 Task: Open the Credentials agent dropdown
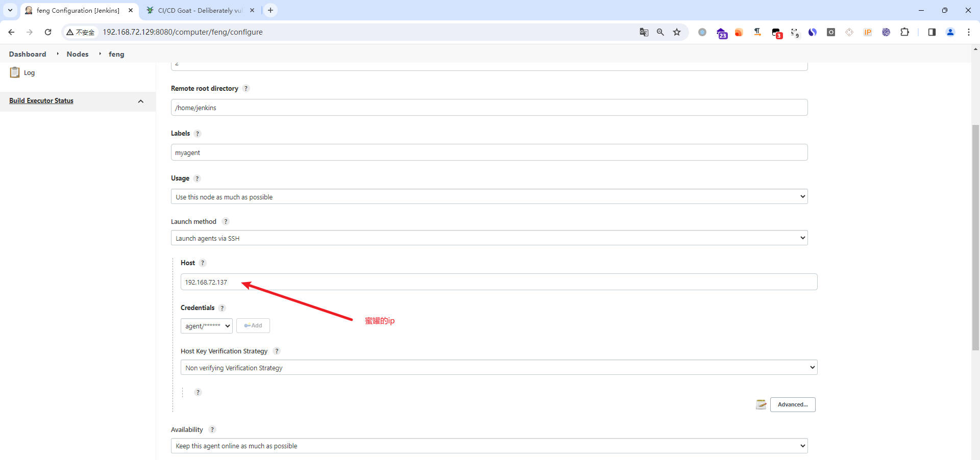(x=207, y=326)
